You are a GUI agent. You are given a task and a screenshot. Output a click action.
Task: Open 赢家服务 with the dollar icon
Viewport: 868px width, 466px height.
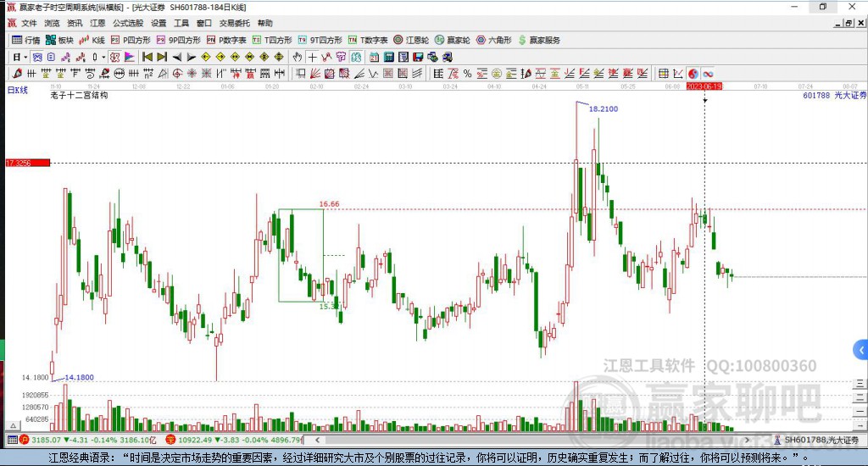(x=539, y=40)
